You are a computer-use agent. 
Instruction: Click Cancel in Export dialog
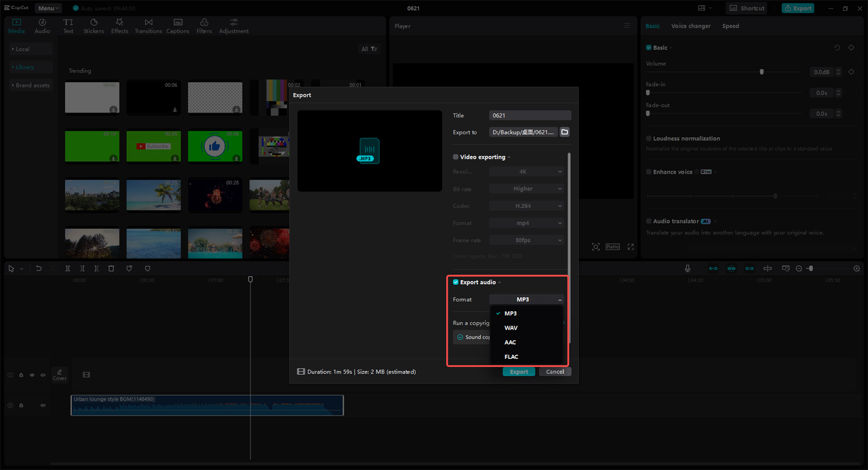555,372
